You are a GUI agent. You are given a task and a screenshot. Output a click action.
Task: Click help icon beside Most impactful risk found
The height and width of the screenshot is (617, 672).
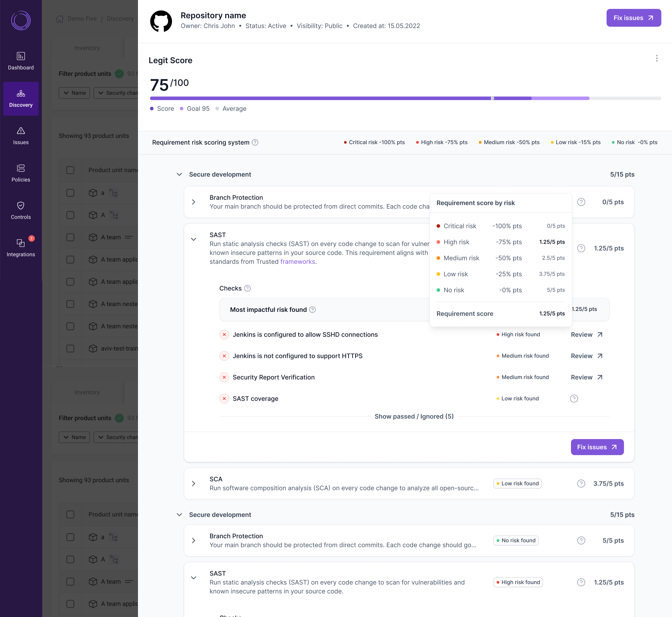312,310
